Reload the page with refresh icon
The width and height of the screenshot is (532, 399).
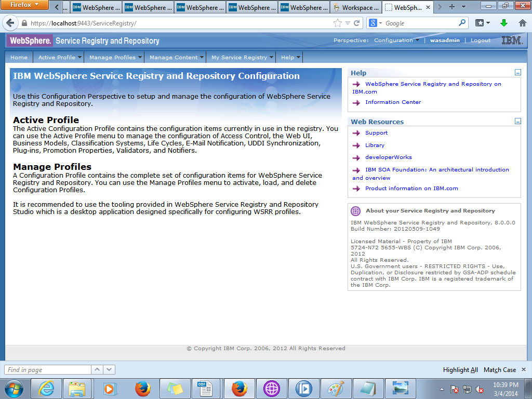[356, 23]
